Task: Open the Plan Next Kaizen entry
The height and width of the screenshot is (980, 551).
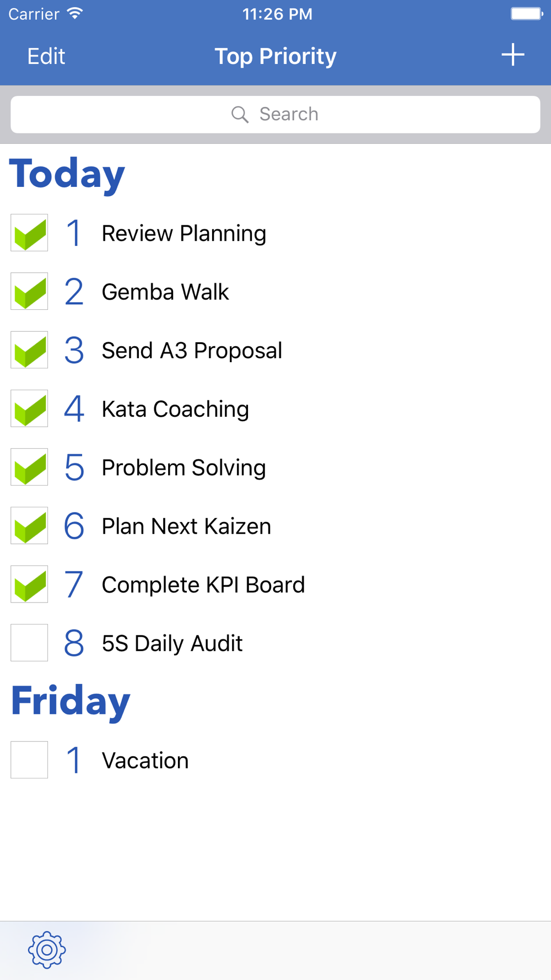Action: click(x=186, y=526)
